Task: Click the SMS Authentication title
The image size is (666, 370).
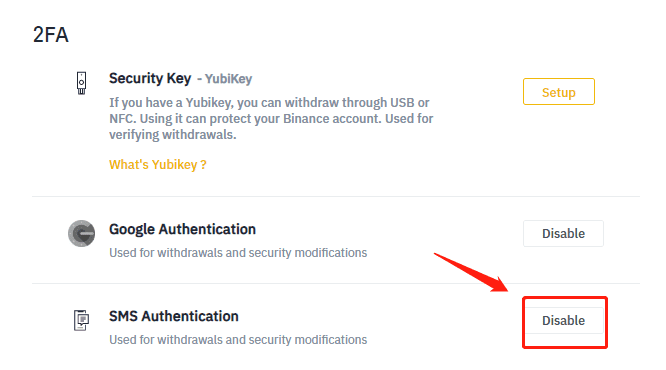Action: 174,316
